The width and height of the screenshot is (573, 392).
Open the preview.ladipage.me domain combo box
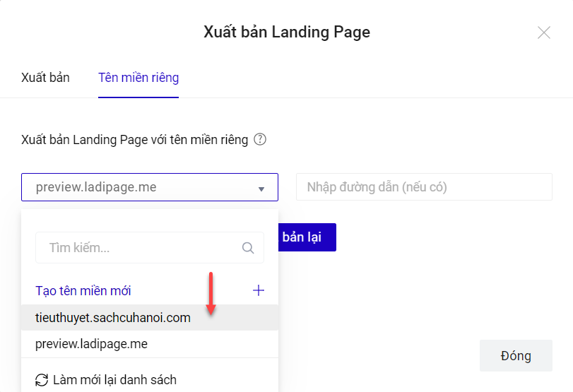tap(141, 188)
